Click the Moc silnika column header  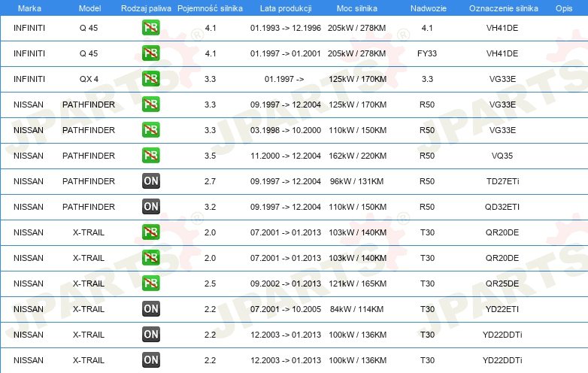(357, 8)
